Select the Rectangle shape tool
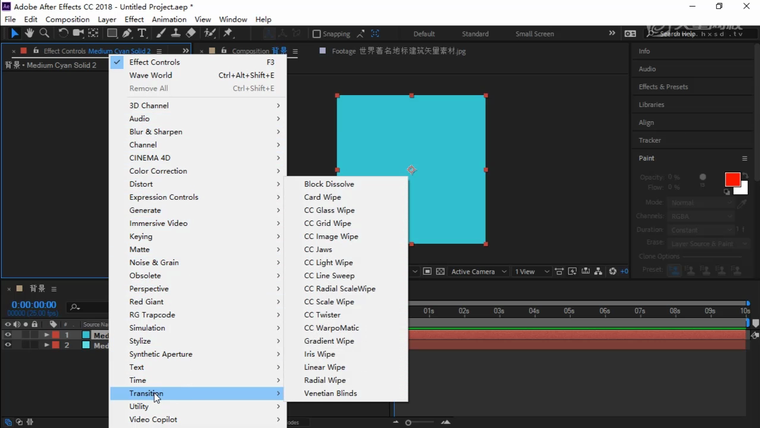 point(112,33)
